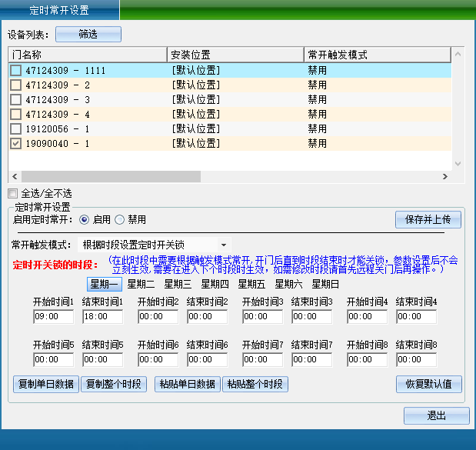
Task: Sort by the 门名称 column header
Action: coord(88,55)
